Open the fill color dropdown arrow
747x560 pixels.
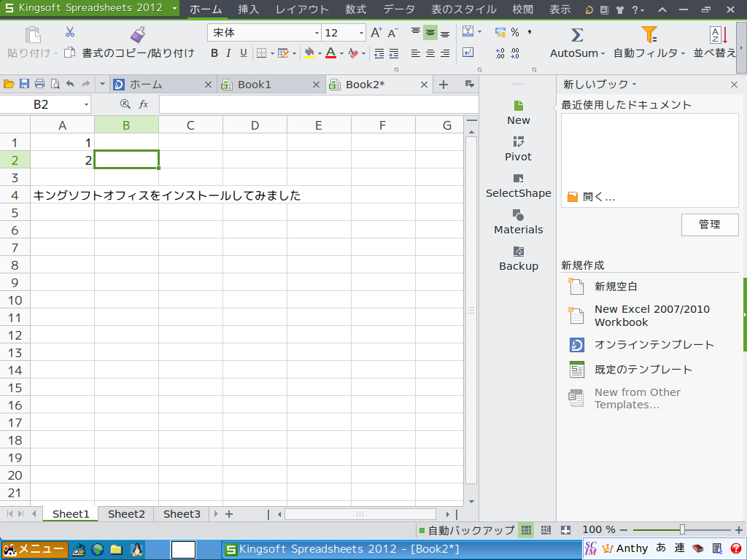[320, 53]
